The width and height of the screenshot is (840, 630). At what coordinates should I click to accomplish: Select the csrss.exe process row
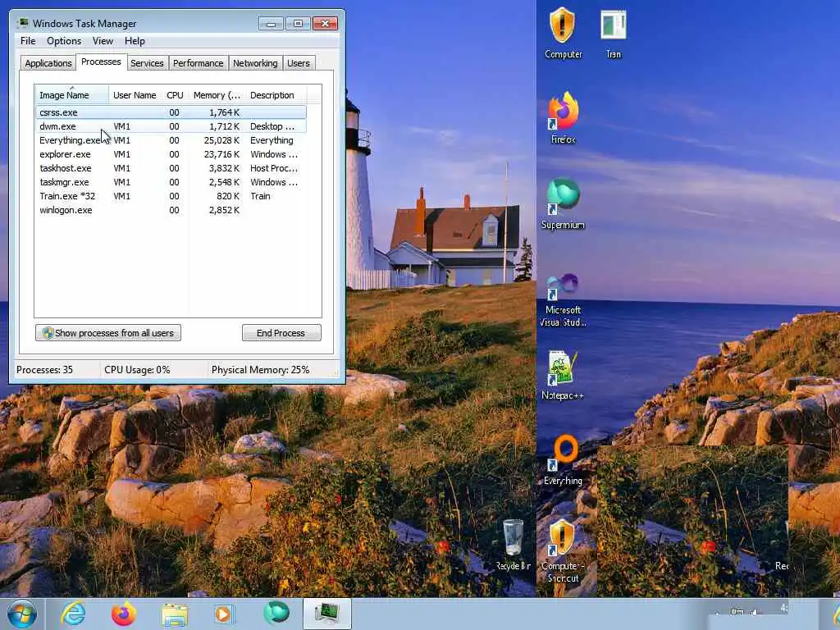coord(171,112)
